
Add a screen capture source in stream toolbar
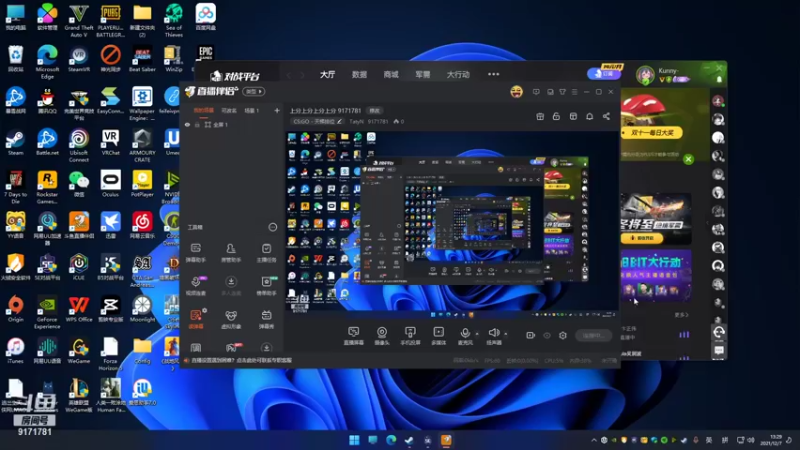pos(354,336)
